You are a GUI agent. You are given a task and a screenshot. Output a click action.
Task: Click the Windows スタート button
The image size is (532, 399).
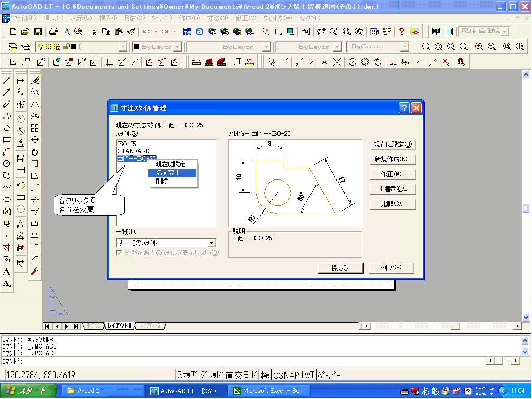click(x=28, y=391)
